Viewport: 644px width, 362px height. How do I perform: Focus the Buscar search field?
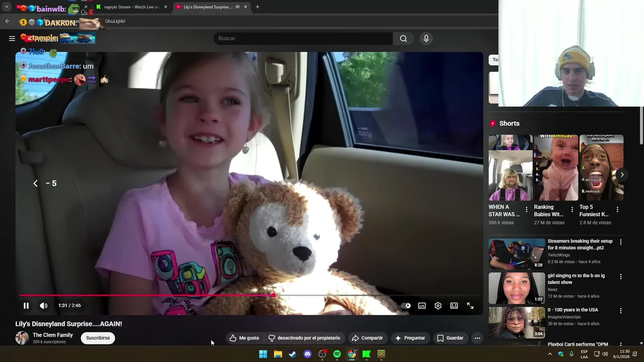[x=303, y=38]
